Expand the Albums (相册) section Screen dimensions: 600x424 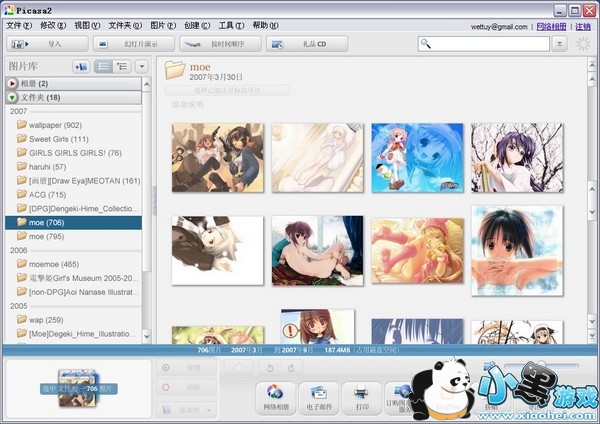[12, 83]
